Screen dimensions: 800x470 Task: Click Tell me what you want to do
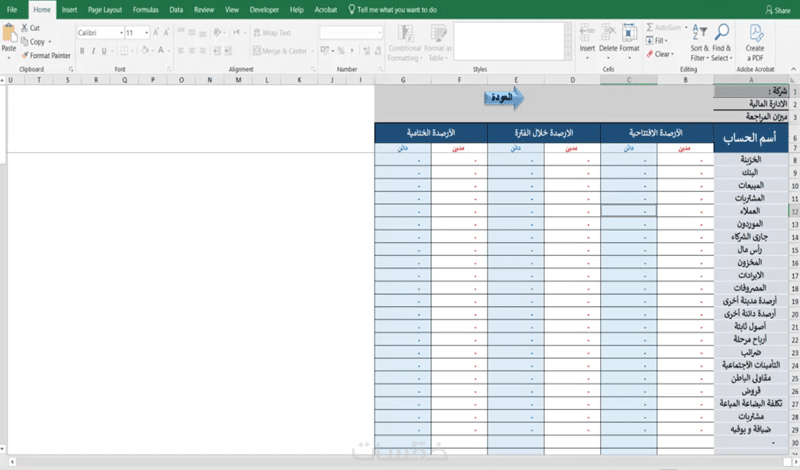pyautogui.click(x=392, y=10)
